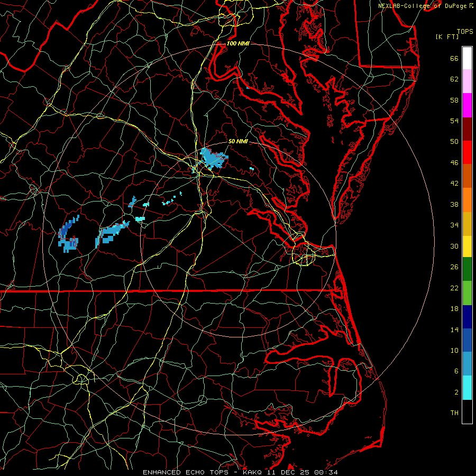Click the 18 value on the legend
Image resolution: width=476 pixels, height=476 pixels.
(x=454, y=309)
